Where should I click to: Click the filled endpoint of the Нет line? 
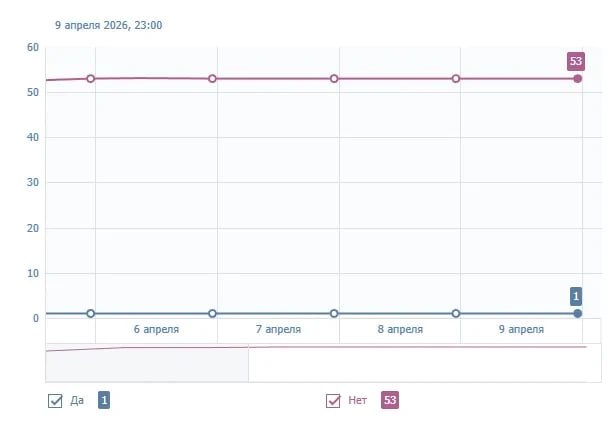tap(578, 78)
